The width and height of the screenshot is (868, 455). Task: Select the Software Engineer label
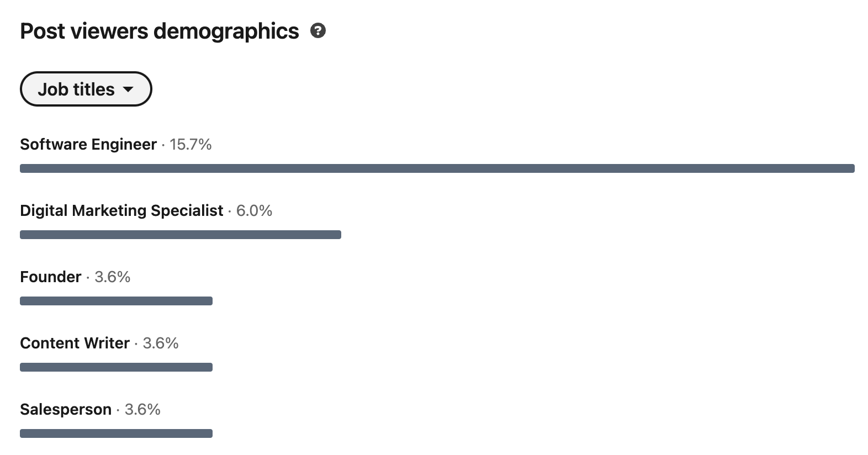tap(88, 144)
